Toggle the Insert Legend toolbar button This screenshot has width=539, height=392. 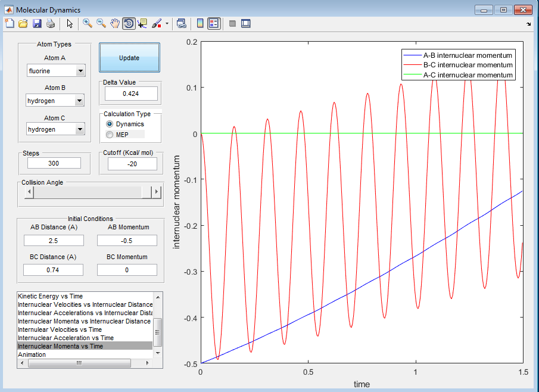pyautogui.click(x=214, y=24)
